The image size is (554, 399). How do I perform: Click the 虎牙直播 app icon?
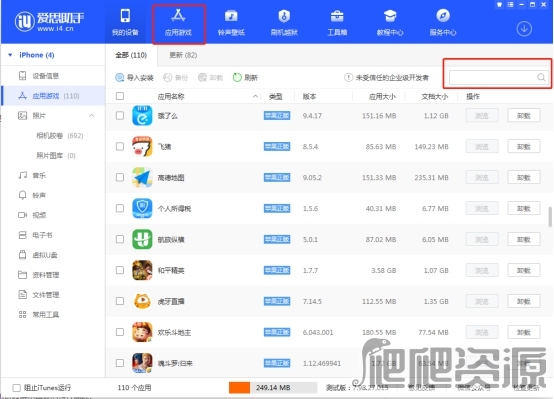pyautogui.click(x=142, y=301)
